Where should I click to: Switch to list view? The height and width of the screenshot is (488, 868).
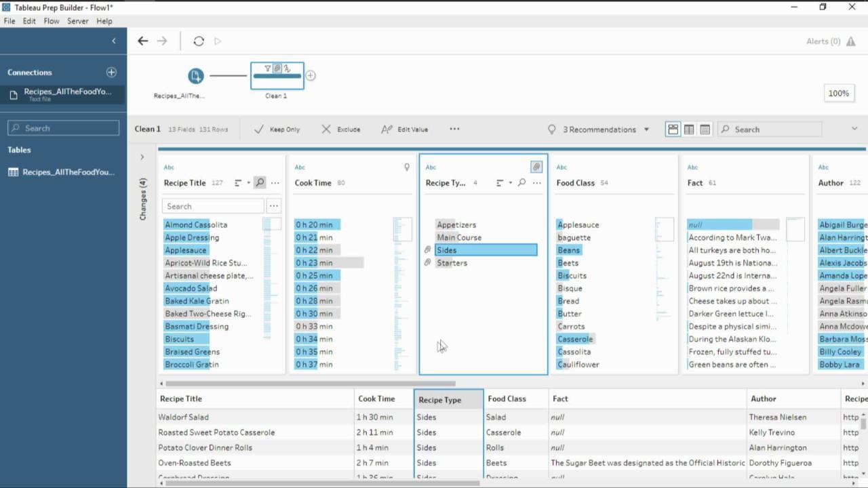[705, 129]
